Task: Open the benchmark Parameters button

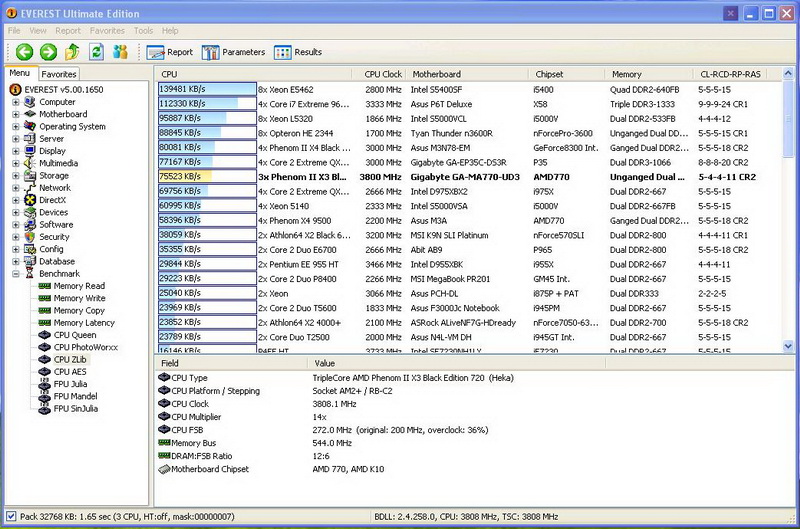Action: [233, 52]
